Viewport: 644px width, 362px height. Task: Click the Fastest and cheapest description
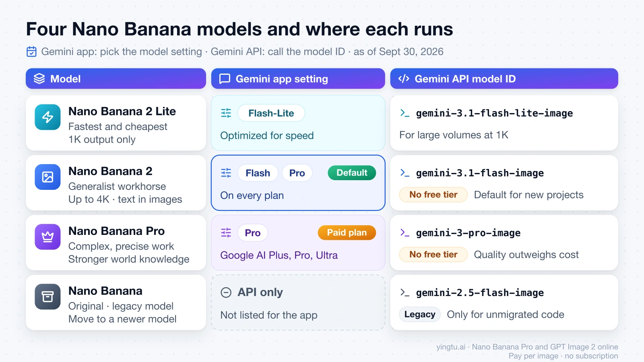point(118,127)
